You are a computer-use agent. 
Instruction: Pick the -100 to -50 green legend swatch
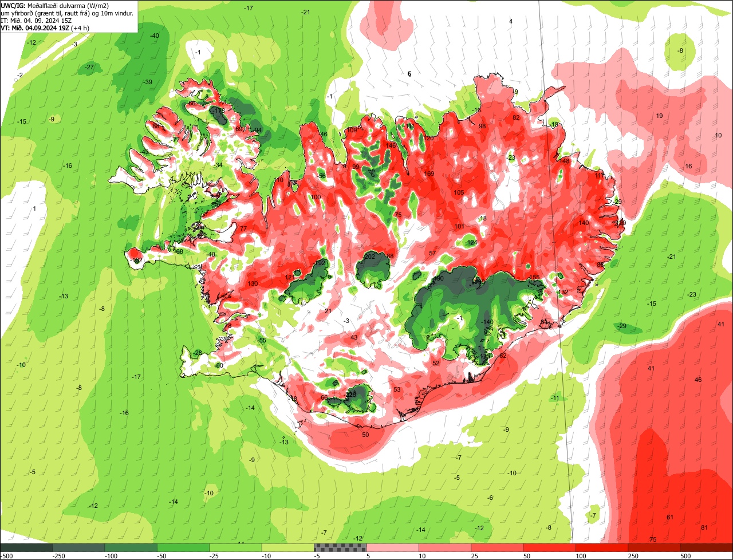131,547
